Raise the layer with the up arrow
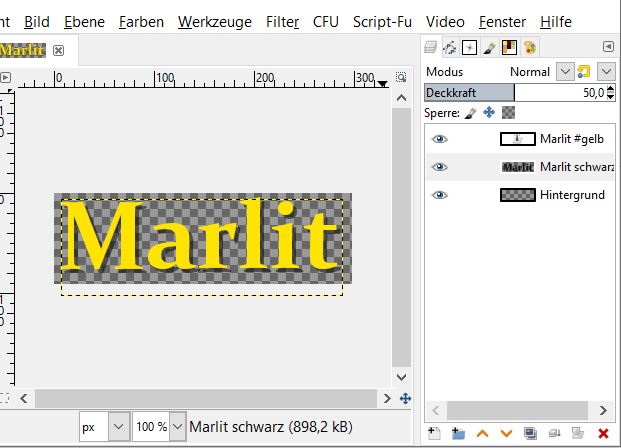621x448 pixels. (x=482, y=433)
